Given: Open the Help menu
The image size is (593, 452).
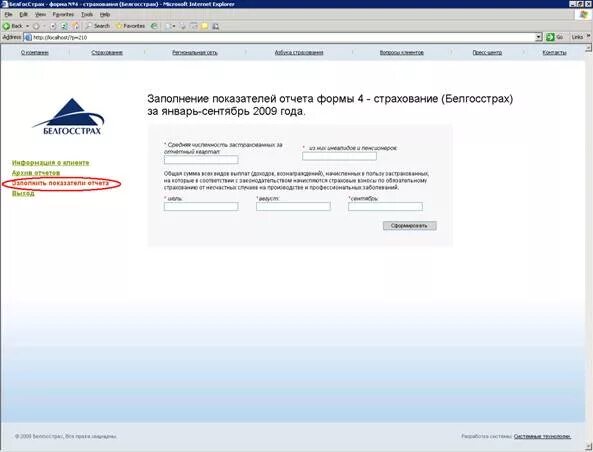Looking at the screenshot, I should tap(105, 14).
